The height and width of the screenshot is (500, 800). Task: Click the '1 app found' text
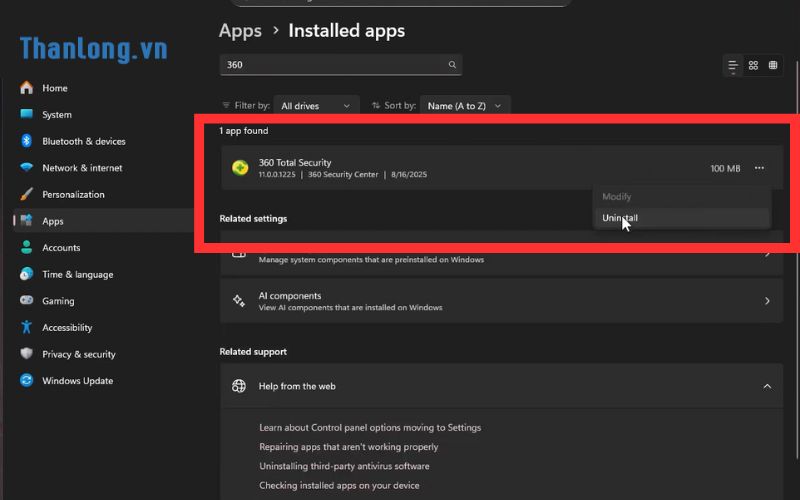click(x=243, y=131)
